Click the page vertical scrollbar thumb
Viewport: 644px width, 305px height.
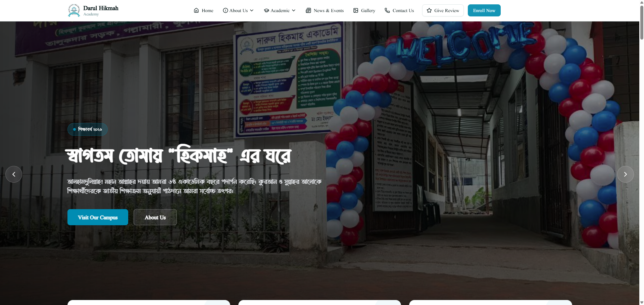[642, 23]
